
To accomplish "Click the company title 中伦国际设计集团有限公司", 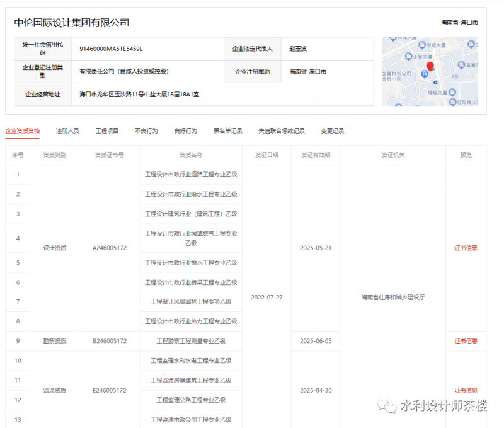I will [72, 23].
